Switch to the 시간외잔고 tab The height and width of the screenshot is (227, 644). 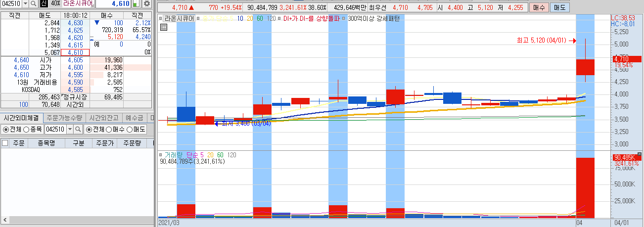coord(103,118)
